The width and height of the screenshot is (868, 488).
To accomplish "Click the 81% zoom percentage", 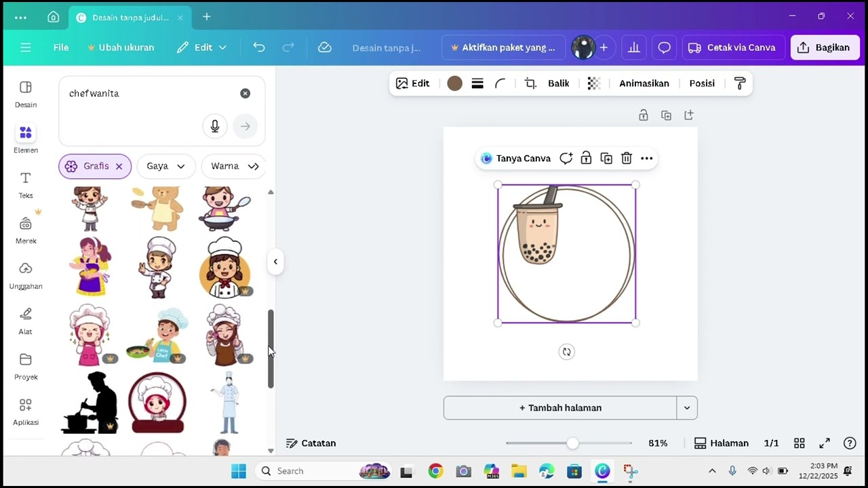I will tap(658, 443).
